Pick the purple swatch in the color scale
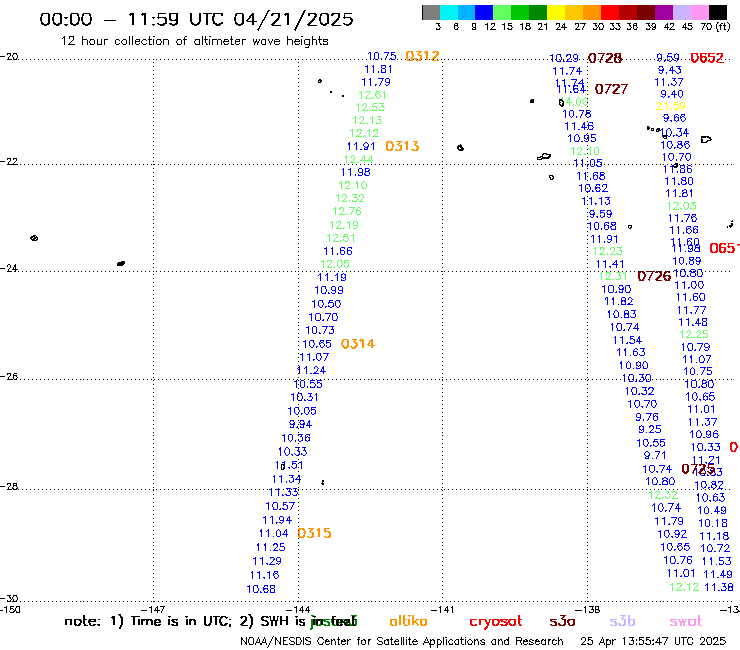The height and width of the screenshot is (650, 740). (664, 12)
